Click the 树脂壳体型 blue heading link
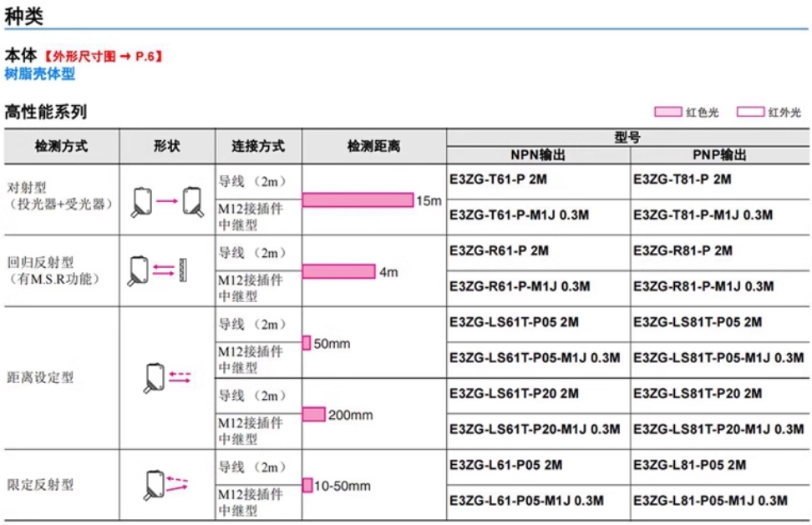 pos(39,74)
